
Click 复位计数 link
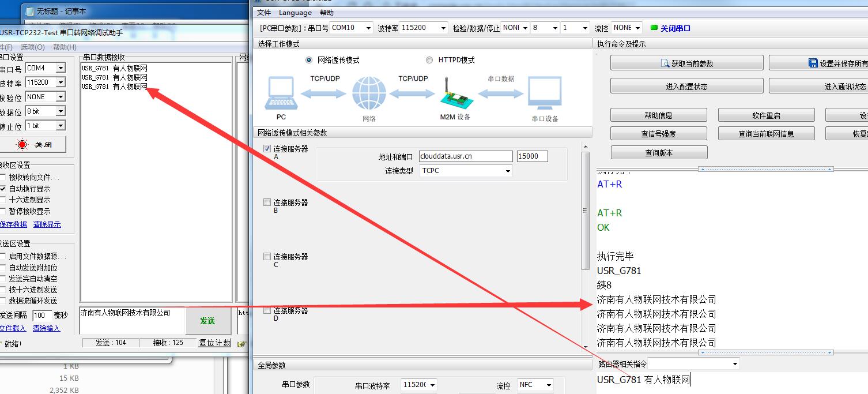click(215, 343)
